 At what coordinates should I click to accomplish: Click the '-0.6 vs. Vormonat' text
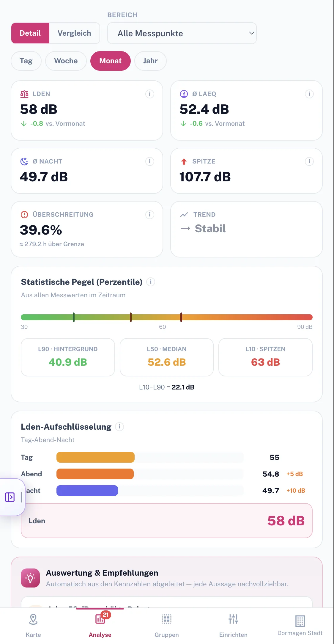(x=217, y=124)
